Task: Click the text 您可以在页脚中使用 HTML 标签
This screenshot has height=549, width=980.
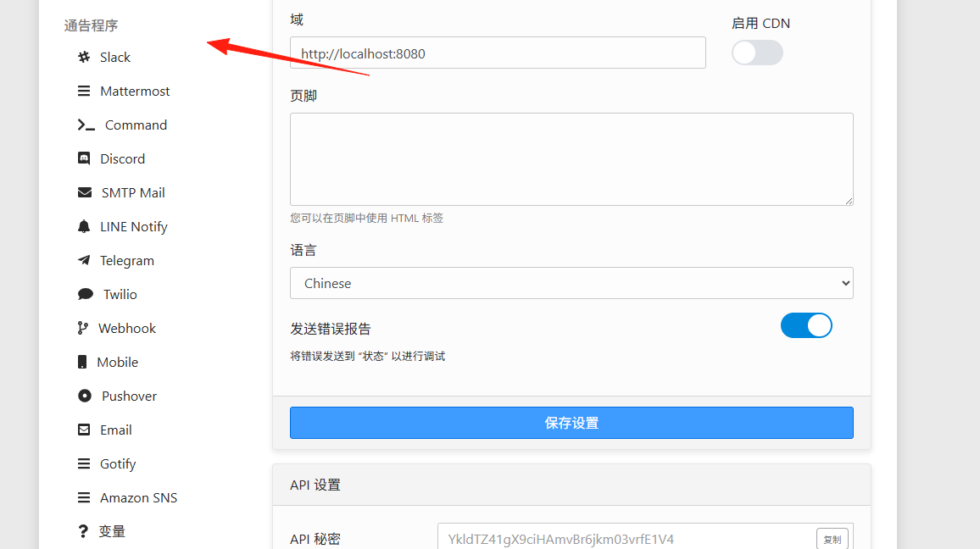Action: [x=366, y=218]
